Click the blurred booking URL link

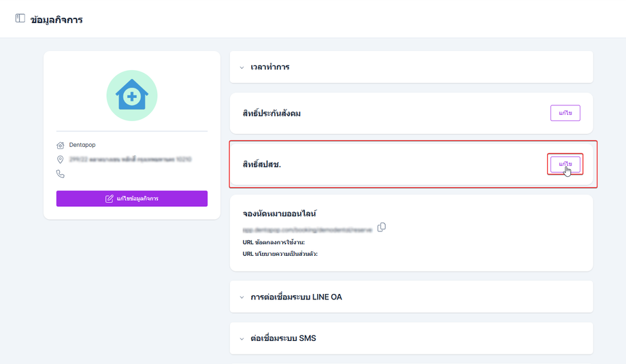point(307,230)
